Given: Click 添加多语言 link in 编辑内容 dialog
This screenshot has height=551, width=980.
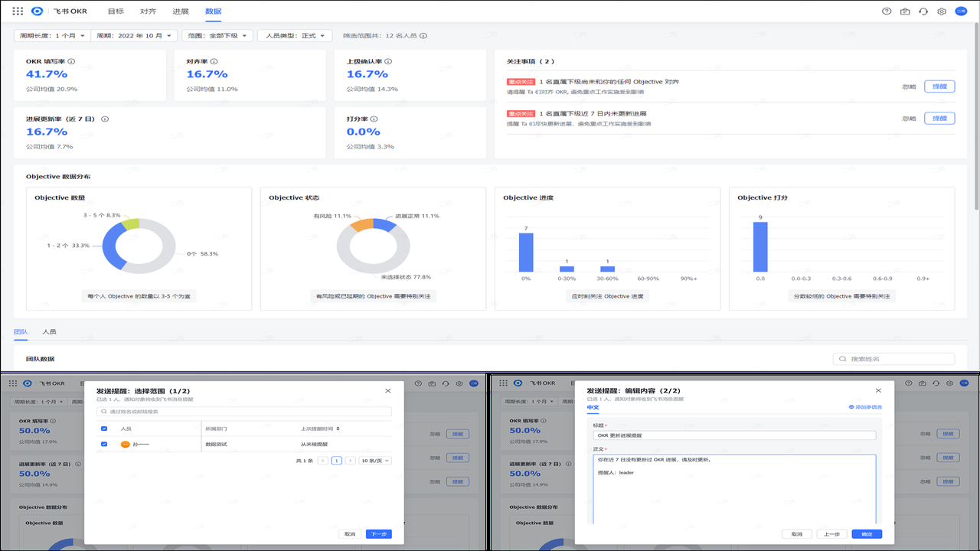Looking at the screenshot, I should 865,407.
